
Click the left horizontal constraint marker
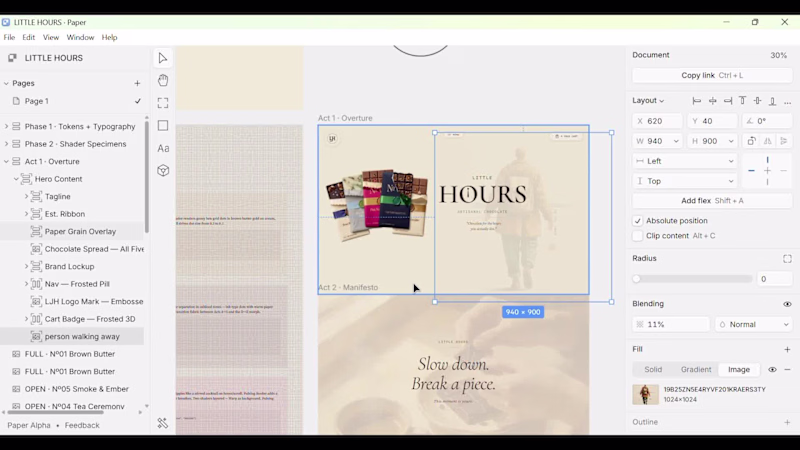[752, 171]
